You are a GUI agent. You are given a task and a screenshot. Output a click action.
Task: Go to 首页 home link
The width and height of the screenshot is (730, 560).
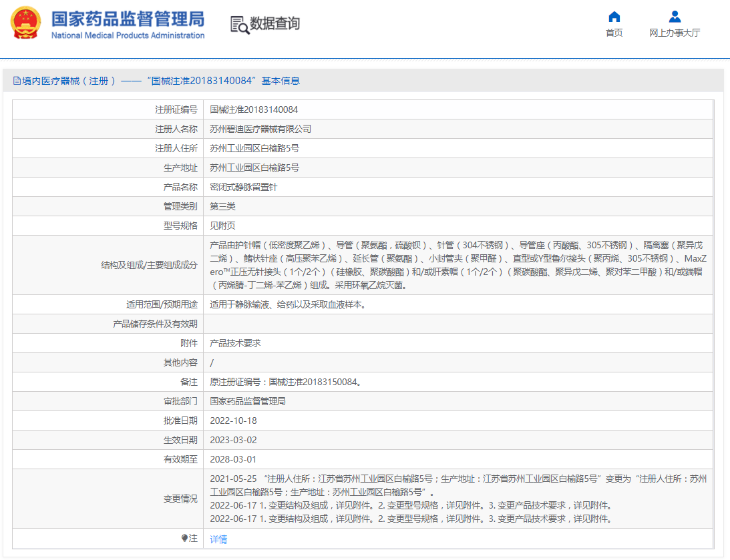[614, 33]
